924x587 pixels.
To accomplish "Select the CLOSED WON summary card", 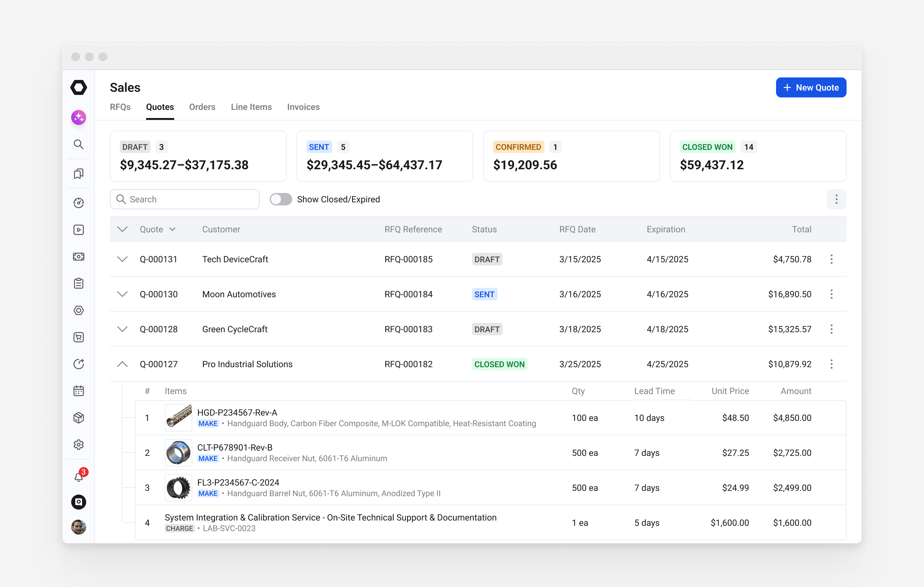I will pyautogui.click(x=758, y=156).
